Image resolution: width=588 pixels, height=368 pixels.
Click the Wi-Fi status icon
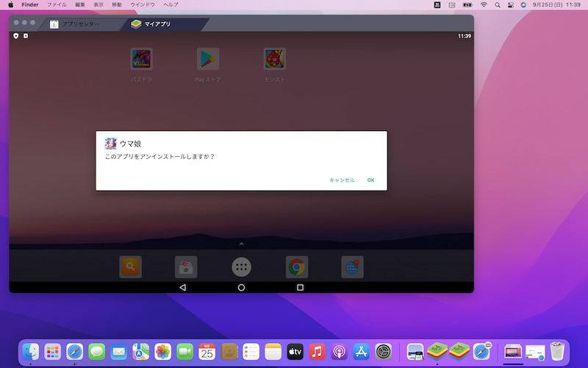[484, 4]
